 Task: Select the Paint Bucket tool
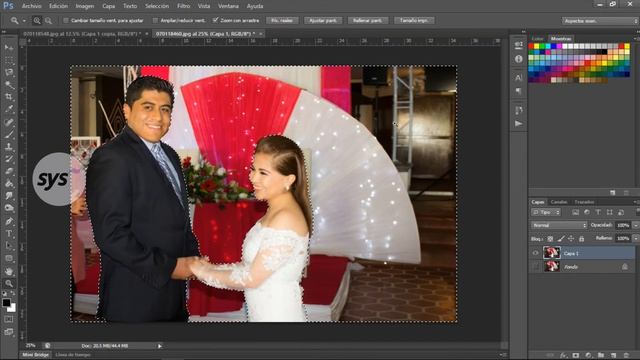(9, 184)
